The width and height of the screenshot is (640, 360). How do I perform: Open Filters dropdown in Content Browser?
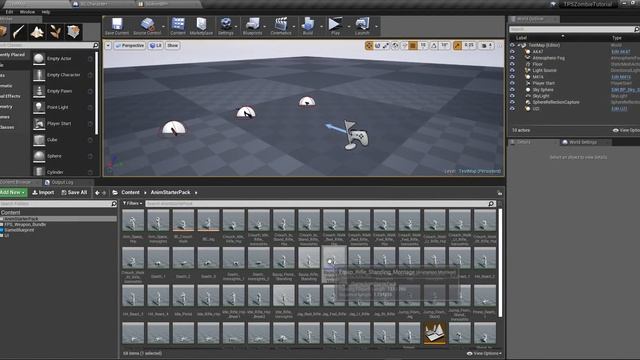pyautogui.click(x=133, y=203)
